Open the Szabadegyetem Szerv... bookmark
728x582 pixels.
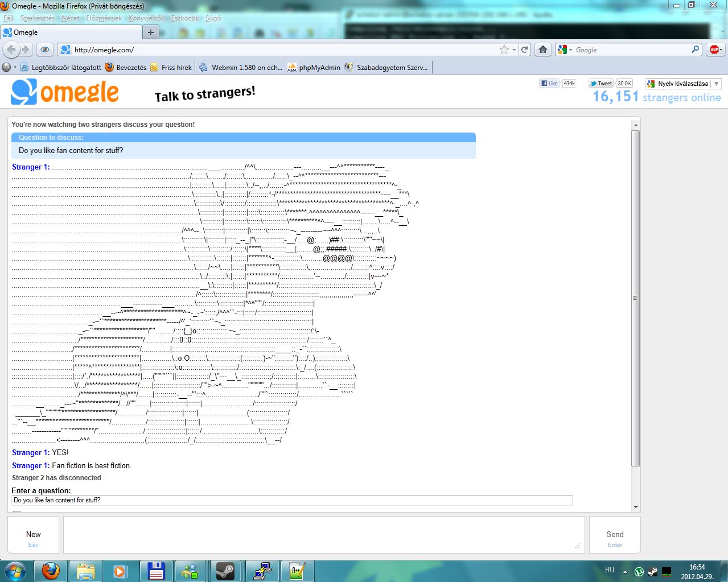[386, 67]
